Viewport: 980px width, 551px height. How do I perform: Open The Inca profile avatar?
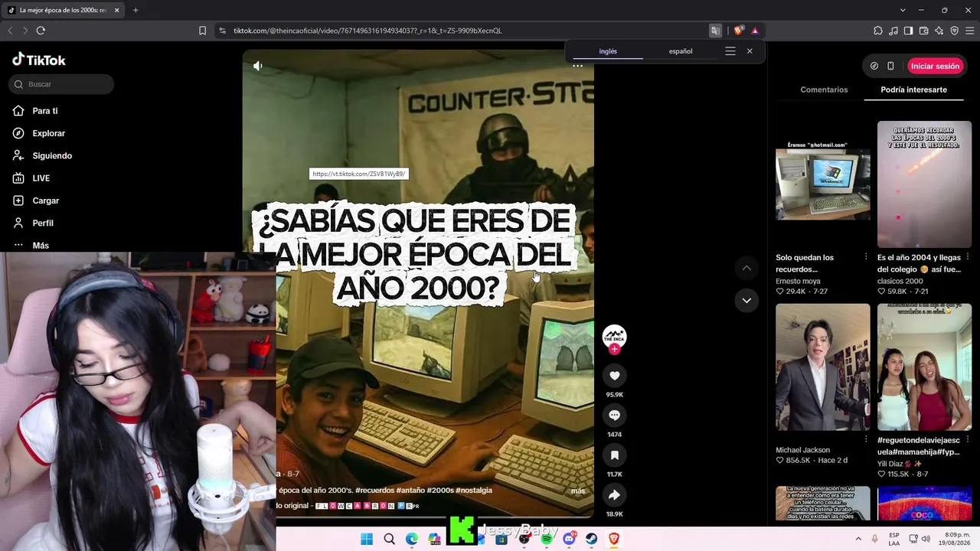pos(614,335)
